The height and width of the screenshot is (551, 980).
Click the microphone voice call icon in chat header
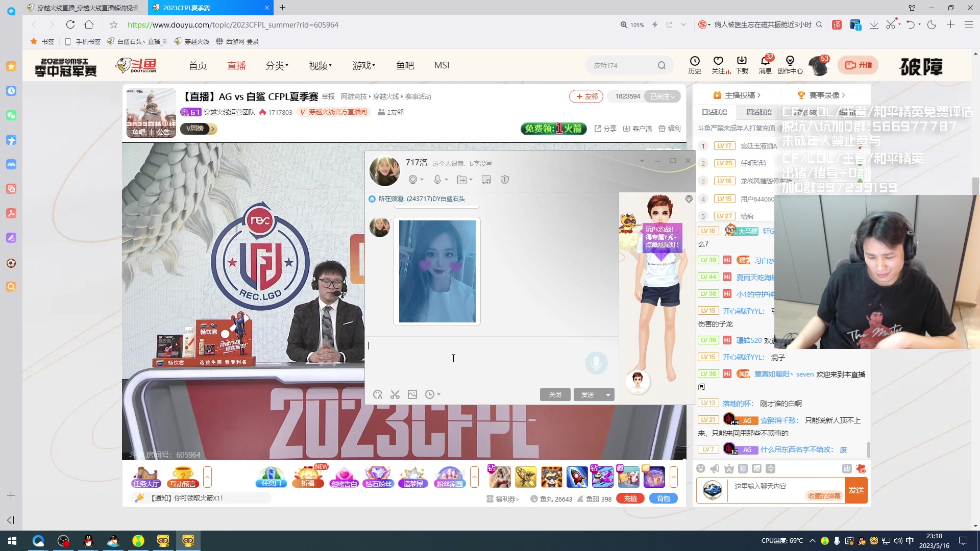tap(437, 180)
